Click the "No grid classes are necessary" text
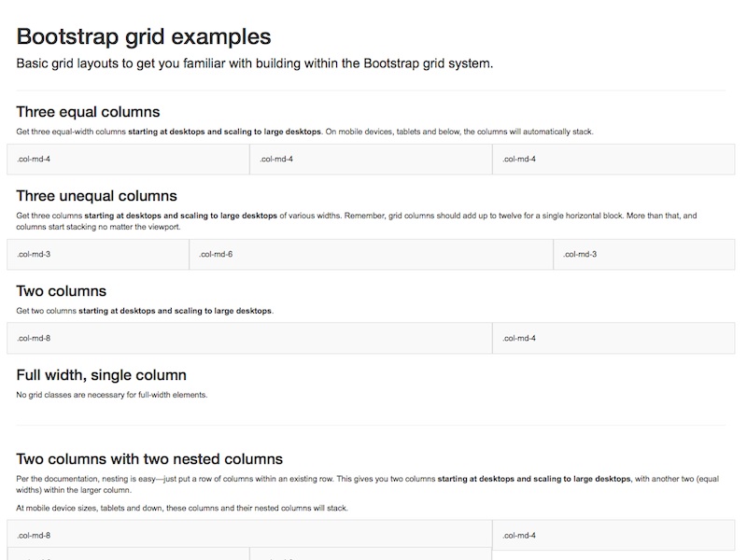The width and height of the screenshot is (747, 560). (x=112, y=395)
